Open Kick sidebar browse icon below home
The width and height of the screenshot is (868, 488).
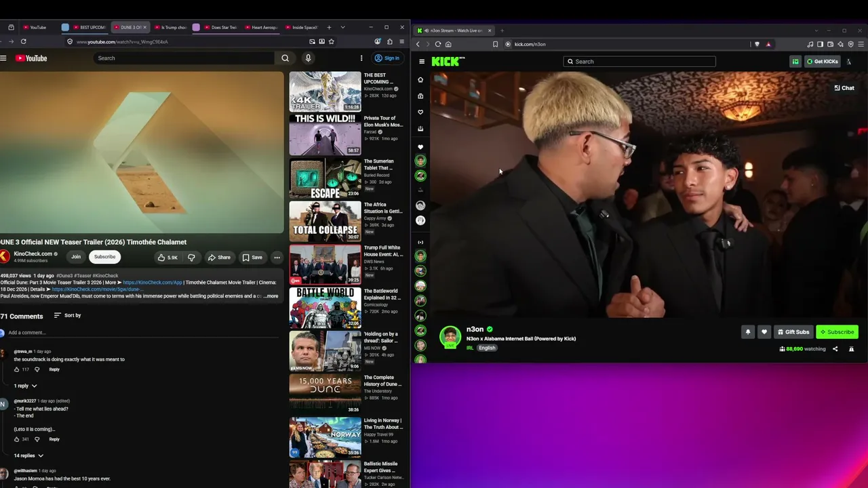(420, 96)
